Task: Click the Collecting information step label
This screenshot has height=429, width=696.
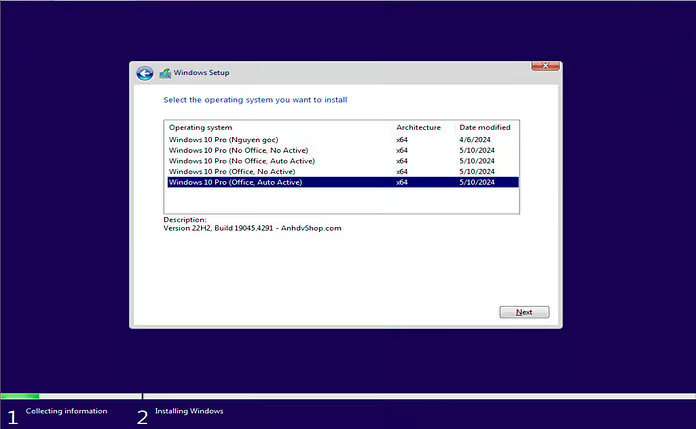Action: tap(67, 411)
